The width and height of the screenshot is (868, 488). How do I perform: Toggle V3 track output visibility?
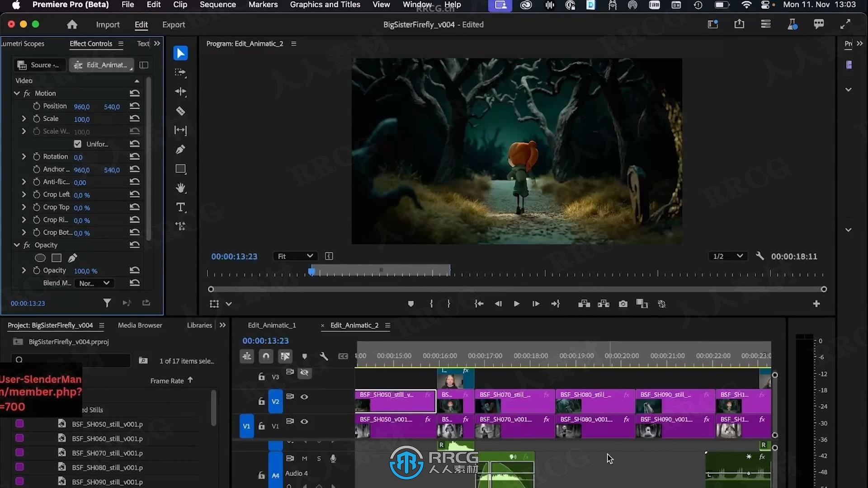click(x=304, y=373)
